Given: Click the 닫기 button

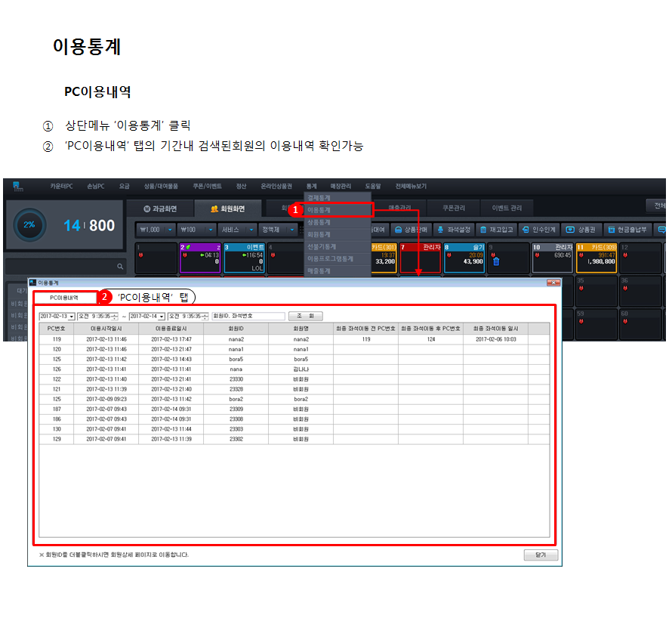Looking at the screenshot, I should pos(541,555).
